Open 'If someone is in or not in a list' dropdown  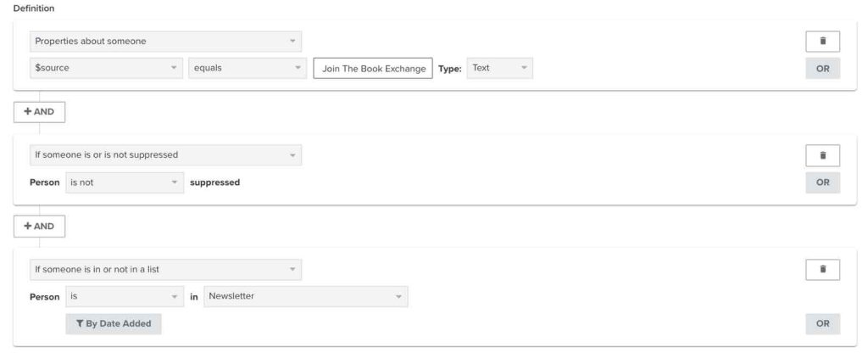tap(165, 270)
